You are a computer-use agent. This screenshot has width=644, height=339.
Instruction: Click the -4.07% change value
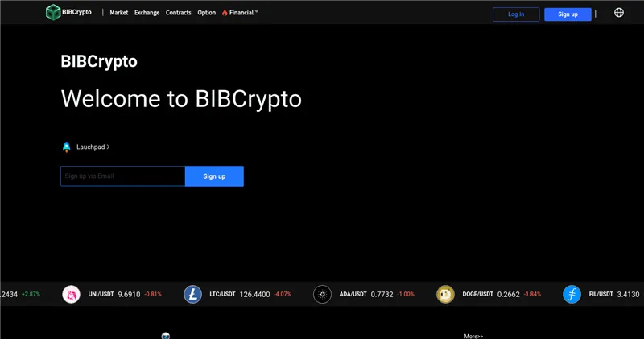point(283,294)
